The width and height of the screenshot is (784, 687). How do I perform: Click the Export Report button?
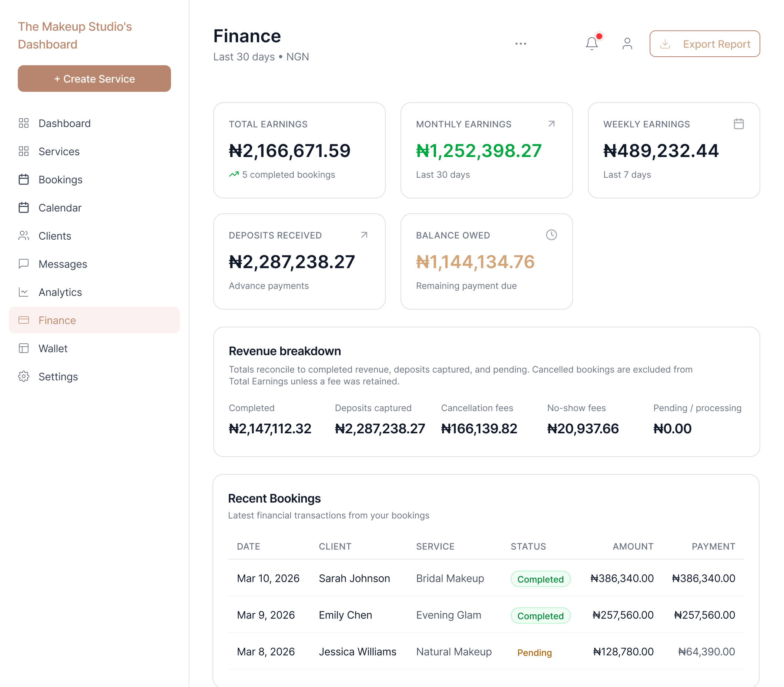[x=704, y=44]
